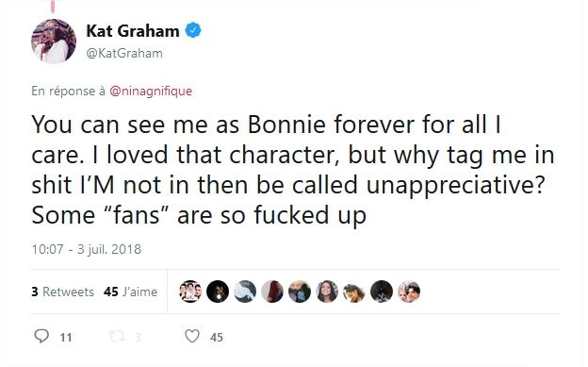Viewport: 588px width, 367px height.
Task: Open fourth liker avatar with red hair
Action: (272, 292)
